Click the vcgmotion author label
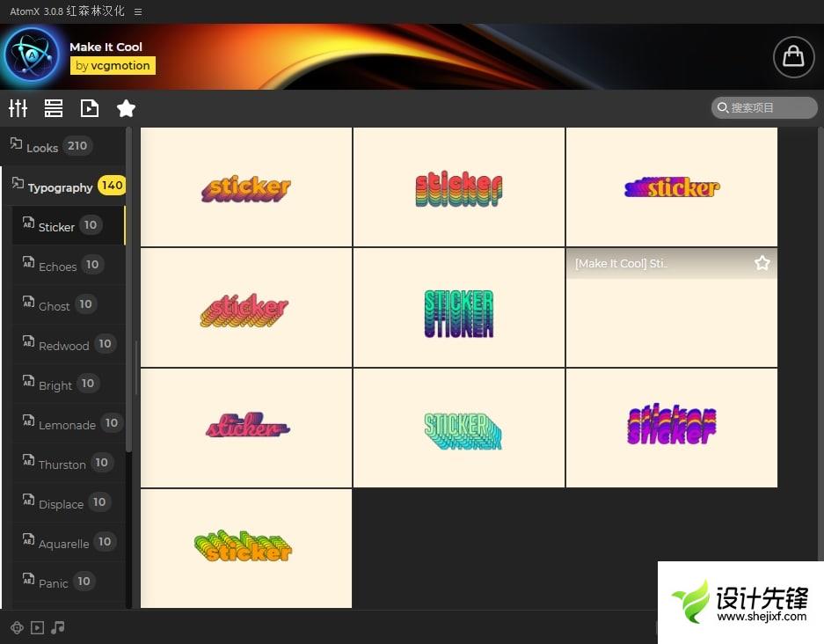This screenshot has height=644, width=824. 113,65
